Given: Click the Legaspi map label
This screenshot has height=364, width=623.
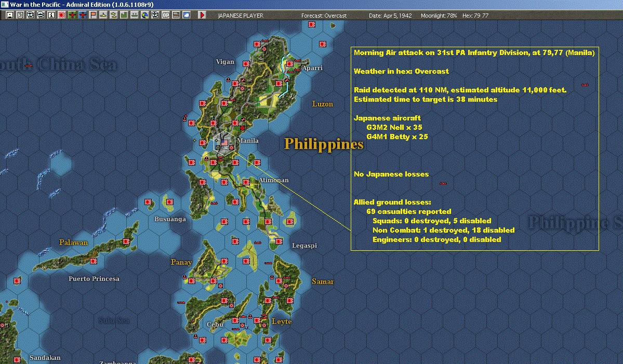Looking at the screenshot, I should click(304, 246).
